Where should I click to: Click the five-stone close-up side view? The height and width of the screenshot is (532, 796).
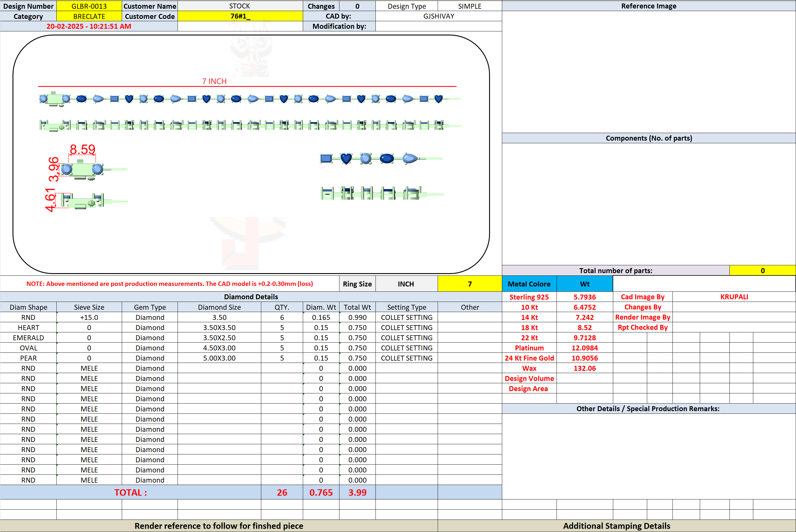click(382, 193)
